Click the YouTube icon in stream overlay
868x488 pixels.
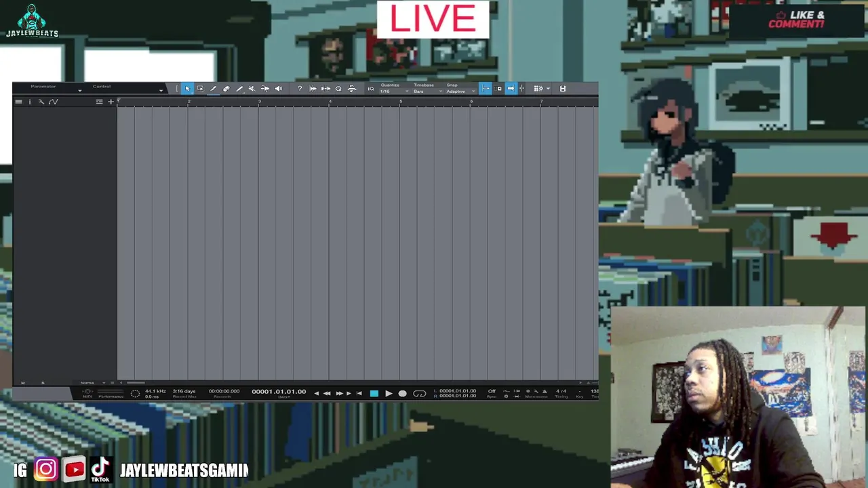(74, 469)
